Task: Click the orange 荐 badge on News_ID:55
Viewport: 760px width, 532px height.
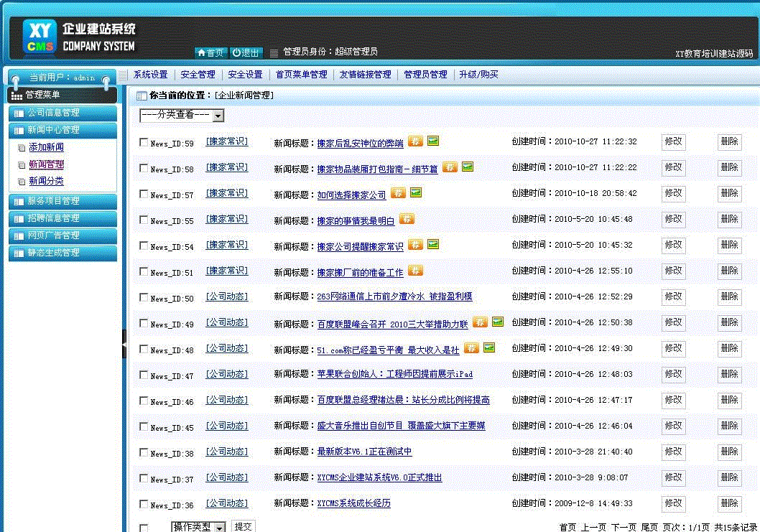Action: click(x=407, y=218)
